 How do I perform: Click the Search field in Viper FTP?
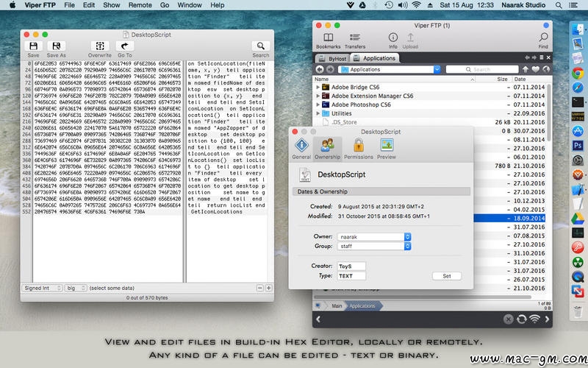pyautogui.click(x=482, y=69)
